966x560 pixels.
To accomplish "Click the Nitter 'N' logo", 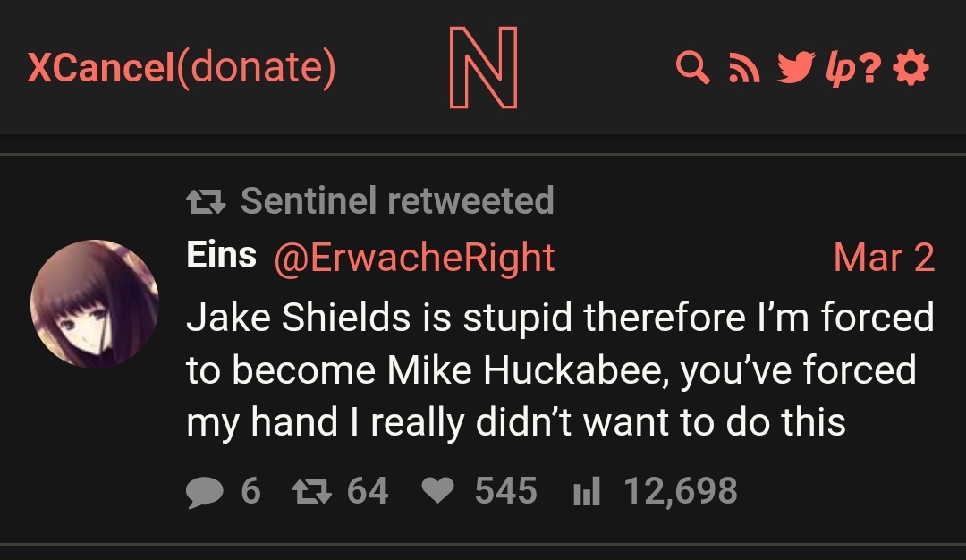I will click(x=483, y=68).
